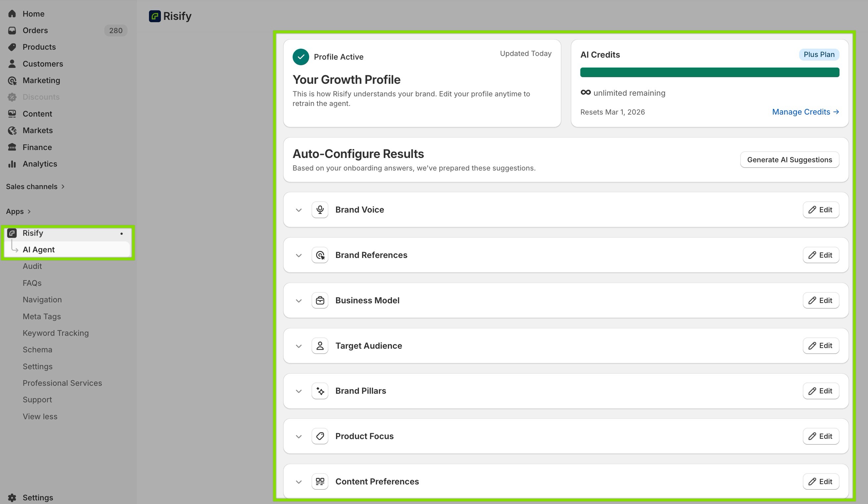Open Keyword Tracking

pos(56,333)
